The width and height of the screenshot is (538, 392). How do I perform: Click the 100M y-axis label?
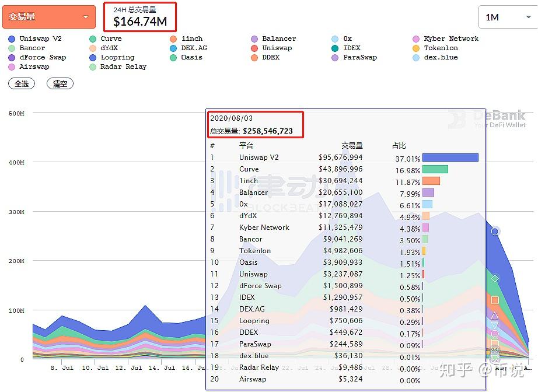click(16, 311)
